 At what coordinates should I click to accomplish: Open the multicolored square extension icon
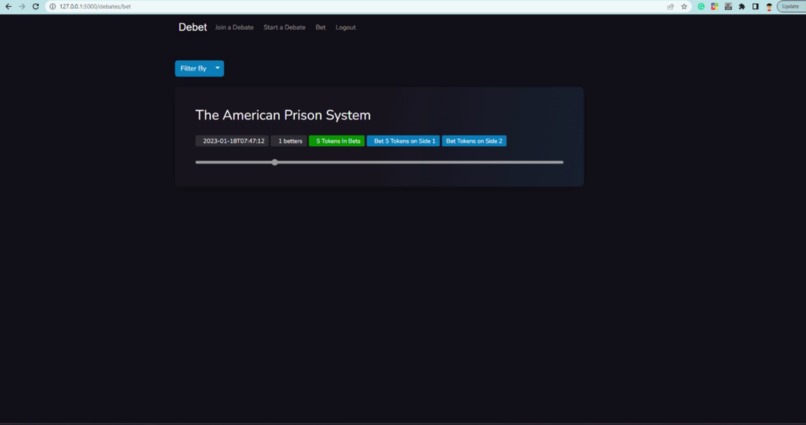click(x=715, y=7)
